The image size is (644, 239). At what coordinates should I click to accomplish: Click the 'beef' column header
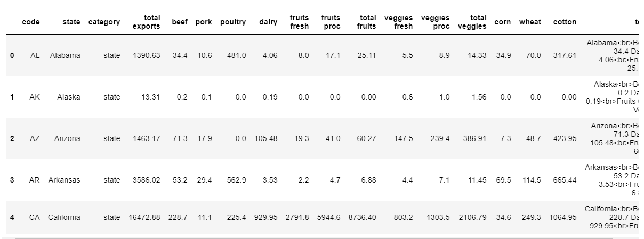click(180, 22)
